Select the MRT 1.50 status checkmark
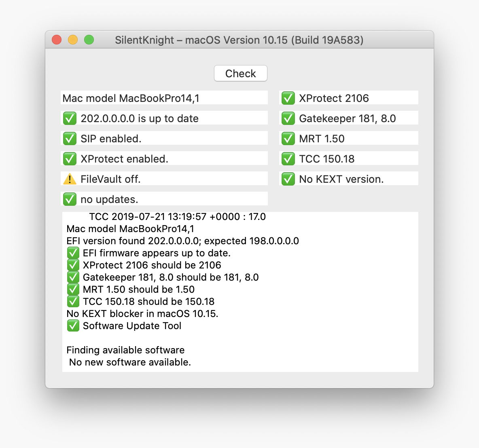Image resolution: width=479 pixels, height=448 pixels. tap(288, 139)
